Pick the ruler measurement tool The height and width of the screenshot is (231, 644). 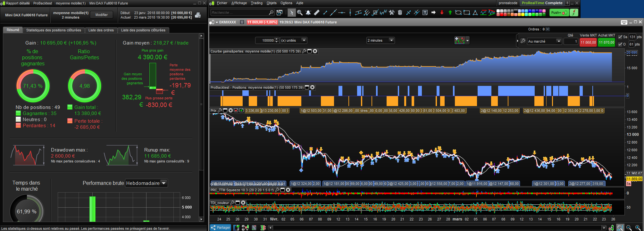coord(317,12)
